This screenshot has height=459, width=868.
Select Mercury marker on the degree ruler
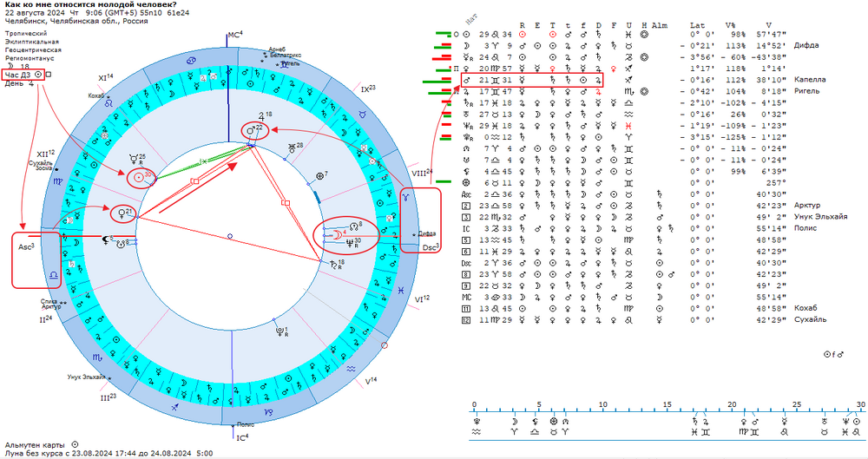[785, 422]
